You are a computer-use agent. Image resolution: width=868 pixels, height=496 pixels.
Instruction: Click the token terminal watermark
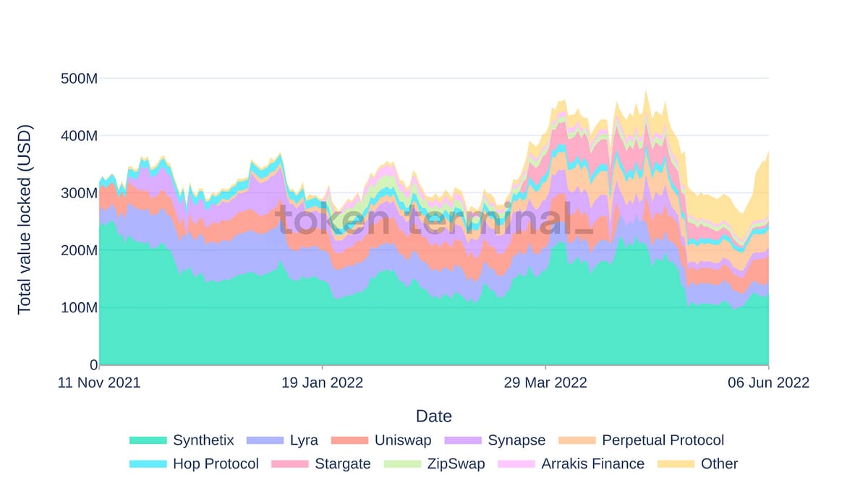[x=434, y=220]
